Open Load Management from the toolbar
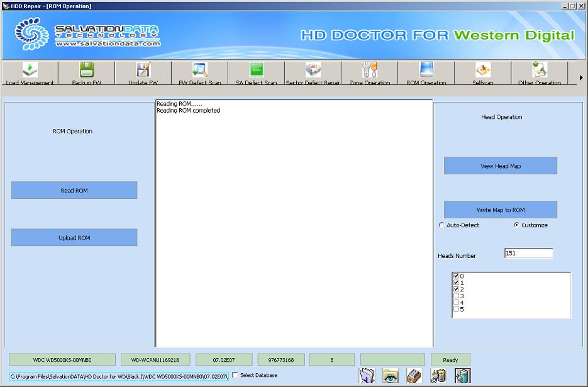 pos(30,73)
